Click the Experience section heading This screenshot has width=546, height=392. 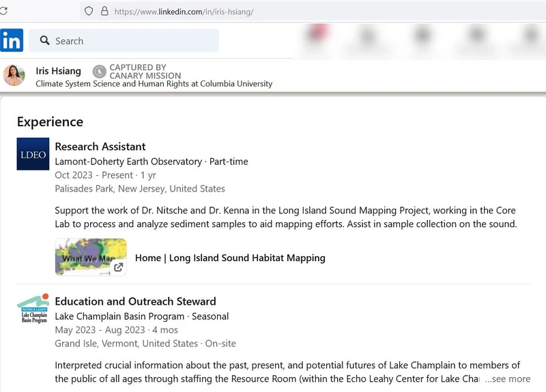(x=50, y=122)
